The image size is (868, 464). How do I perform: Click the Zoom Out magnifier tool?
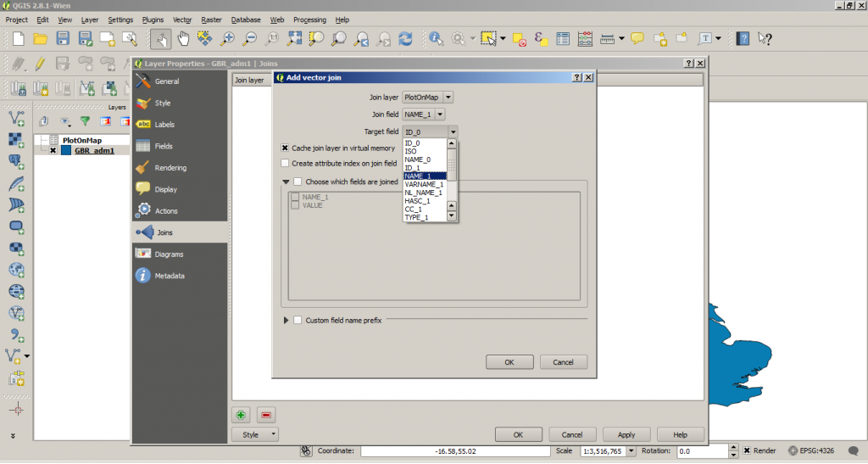tap(250, 39)
